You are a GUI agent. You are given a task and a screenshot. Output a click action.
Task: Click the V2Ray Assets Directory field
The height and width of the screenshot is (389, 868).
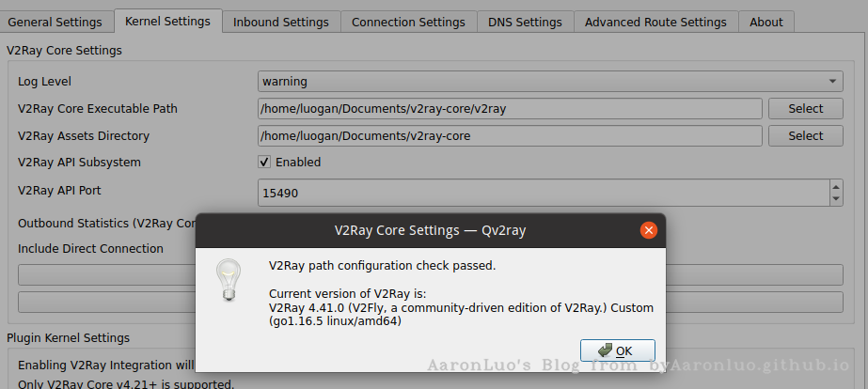coord(510,136)
